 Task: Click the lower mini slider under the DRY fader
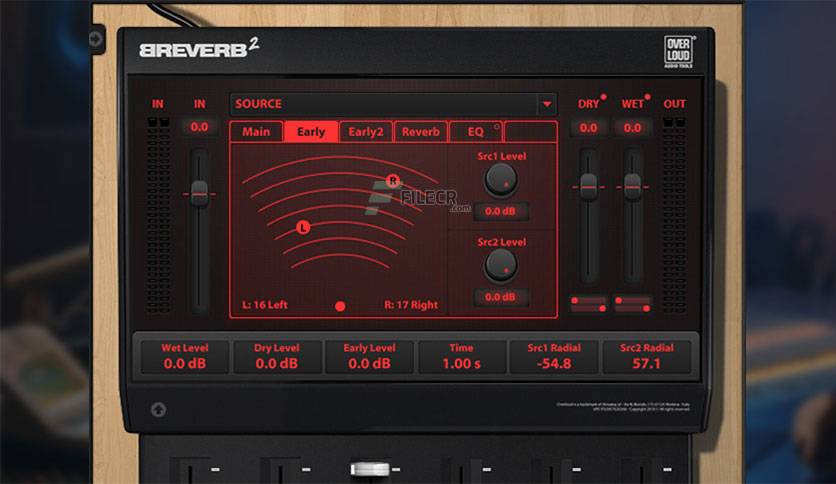[589, 308]
